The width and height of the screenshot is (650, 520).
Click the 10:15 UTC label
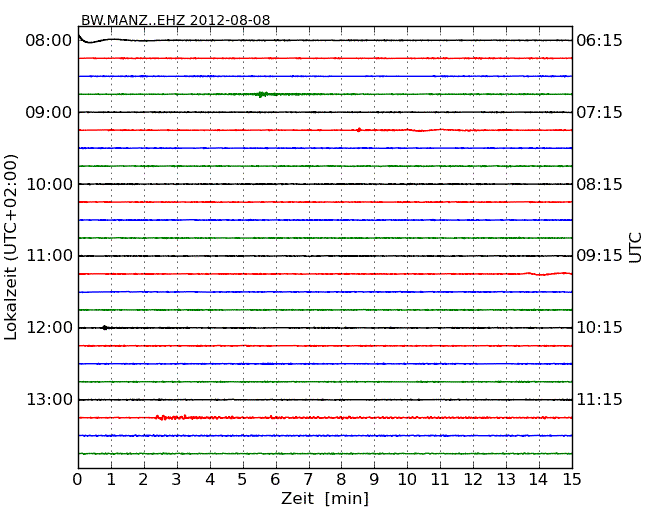599,328
